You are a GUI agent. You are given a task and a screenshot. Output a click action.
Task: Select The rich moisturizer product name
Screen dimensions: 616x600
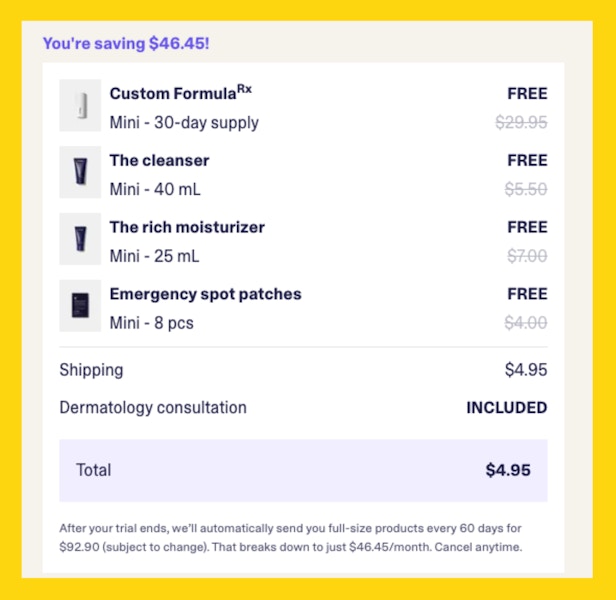click(x=187, y=227)
